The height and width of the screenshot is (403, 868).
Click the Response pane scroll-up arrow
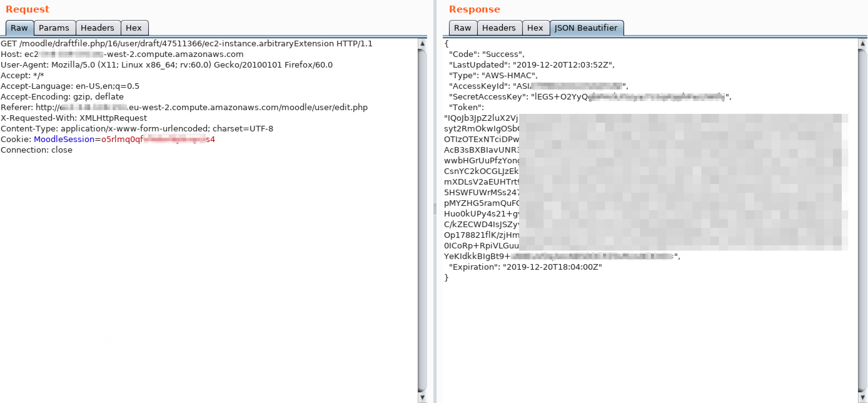point(863,43)
